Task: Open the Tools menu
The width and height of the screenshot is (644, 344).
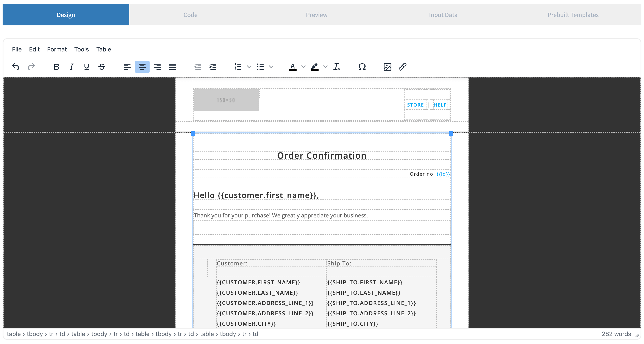Action: pos(81,49)
